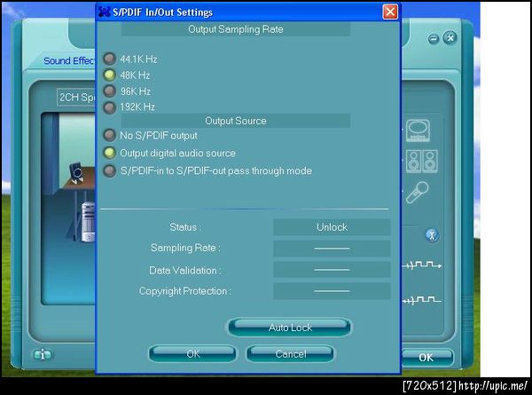Image resolution: width=532 pixels, height=395 pixels.
Task: Choose Output digital audio source option
Action: (x=109, y=153)
